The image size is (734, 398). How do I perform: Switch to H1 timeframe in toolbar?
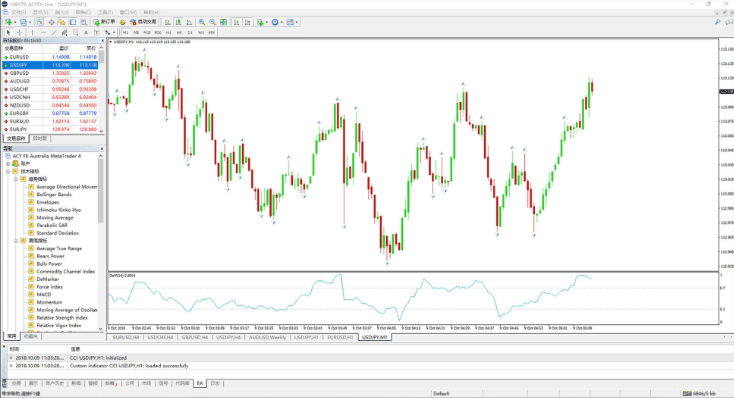[169, 33]
